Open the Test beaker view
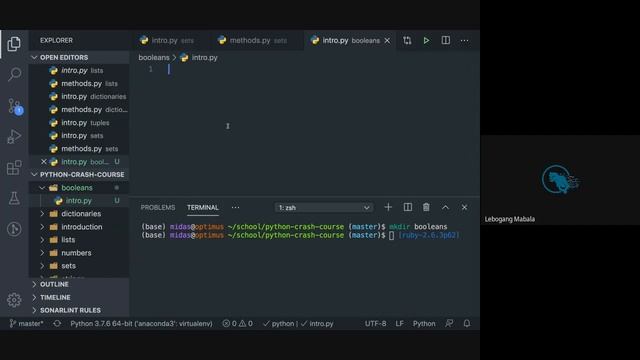Viewport: 640px width, 360px height. (14, 198)
